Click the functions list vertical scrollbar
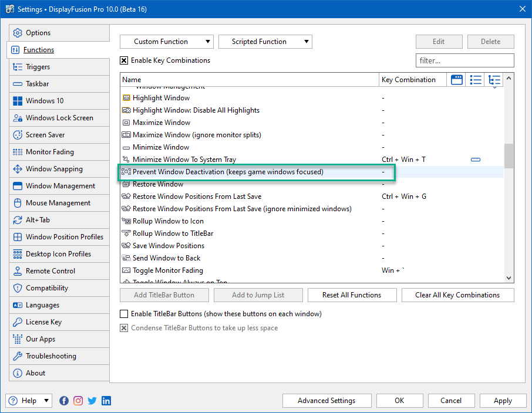 (x=509, y=156)
